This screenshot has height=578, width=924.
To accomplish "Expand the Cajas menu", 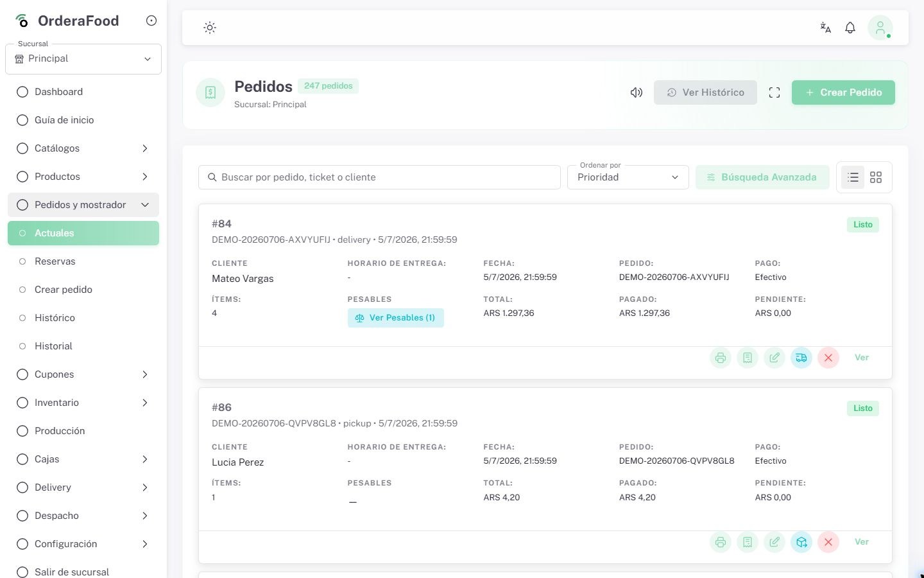I will click(x=83, y=459).
